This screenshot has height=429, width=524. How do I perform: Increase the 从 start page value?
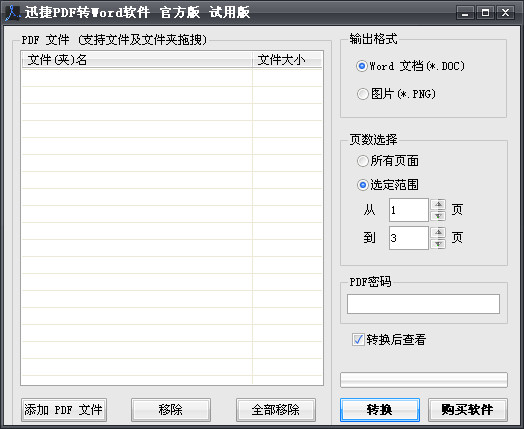pyautogui.click(x=438, y=204)
